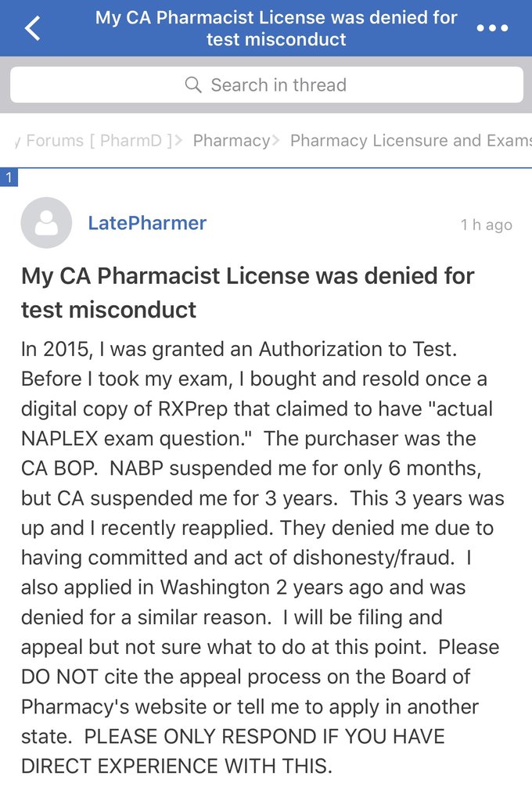Image resolution: width=532 pixels, height=801 pixels.
Task: Open the Pharmacy breadcrumb item
Action: pyautogui.click(x=231, y=141)
